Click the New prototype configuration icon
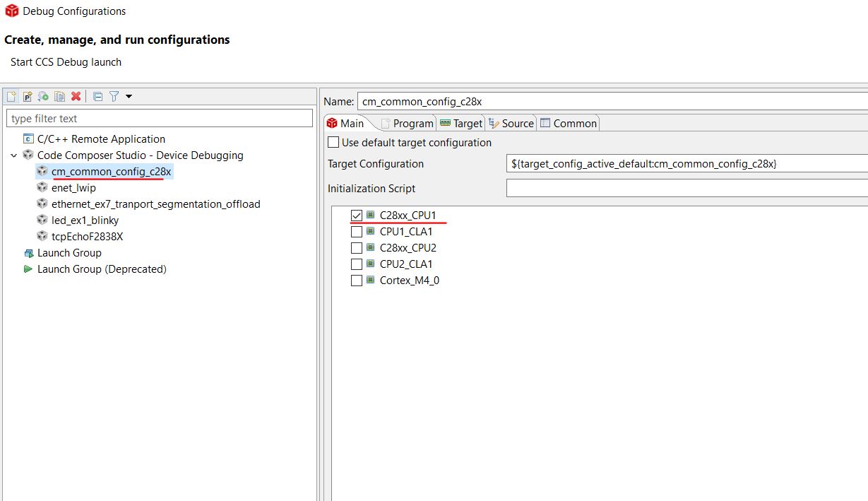Viewport: 868px width, 501px height. coord(28,96)
